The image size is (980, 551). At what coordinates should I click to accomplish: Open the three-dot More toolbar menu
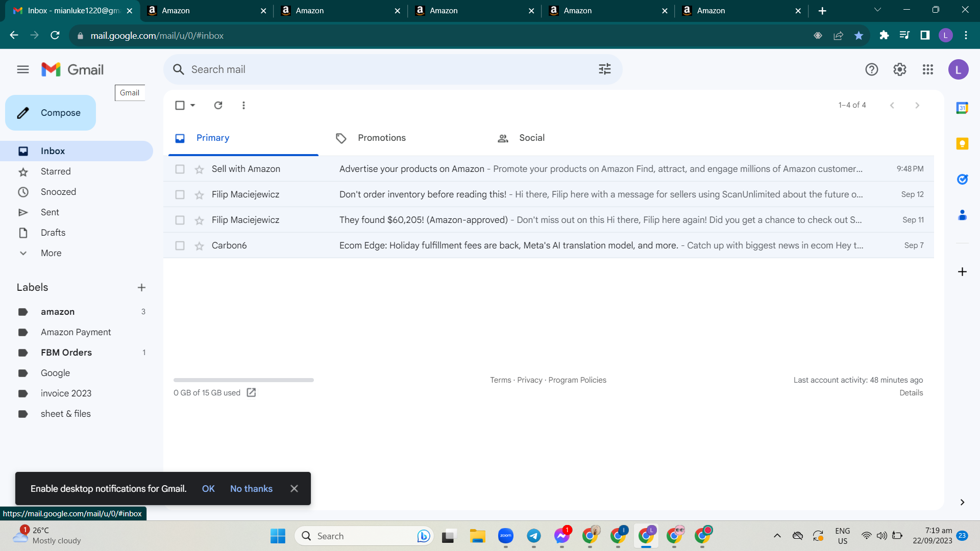(243, 105)
